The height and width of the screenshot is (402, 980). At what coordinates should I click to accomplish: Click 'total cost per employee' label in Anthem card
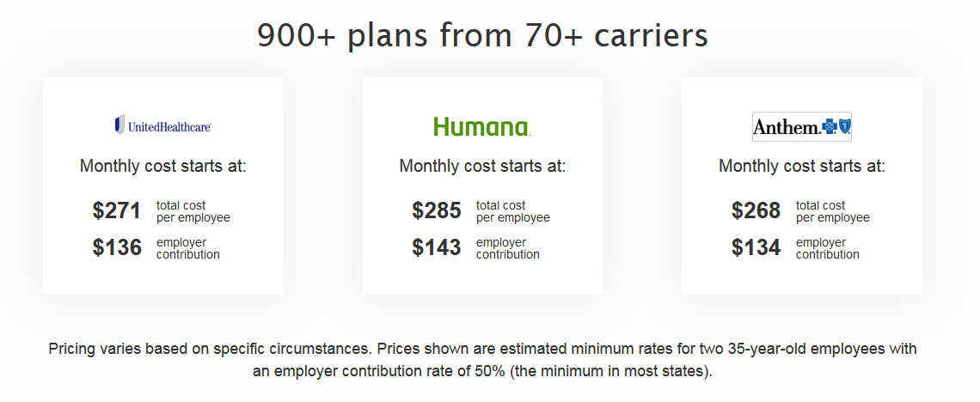click(832, 211)
